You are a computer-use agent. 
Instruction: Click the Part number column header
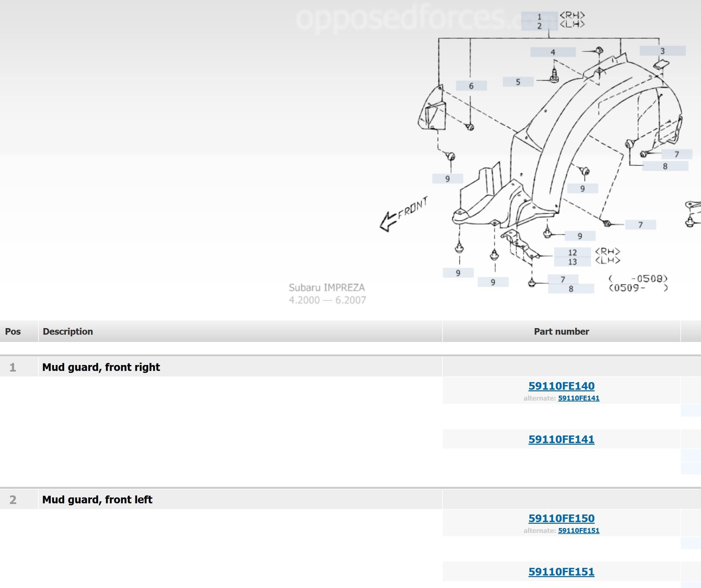[561, 331]
